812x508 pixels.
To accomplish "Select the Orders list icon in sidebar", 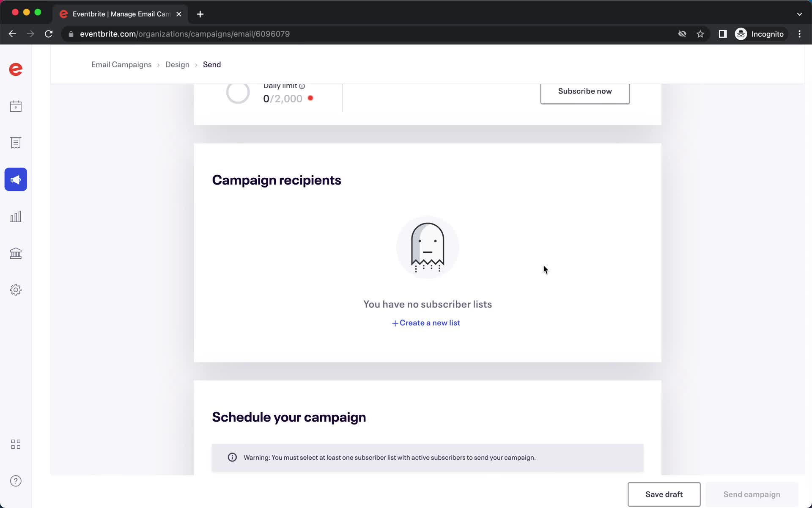I will pos(16,142).
